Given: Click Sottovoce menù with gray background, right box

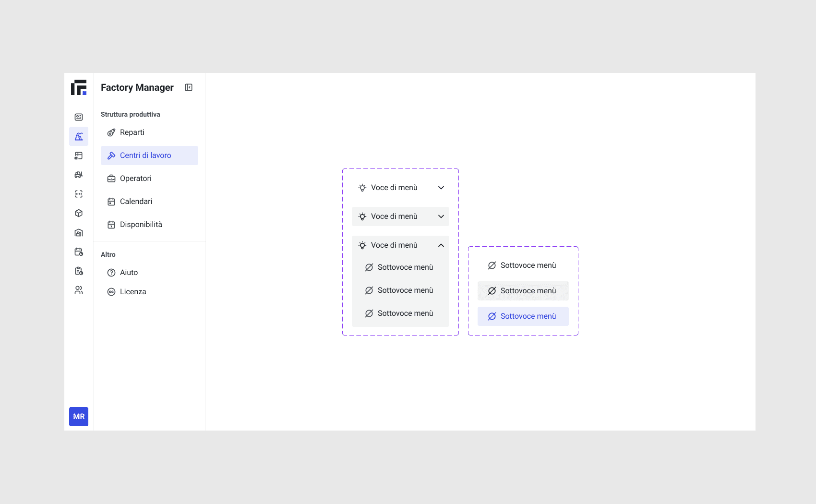Looking at the screenshot, I should pyautogui.click(x=523, y=291).
